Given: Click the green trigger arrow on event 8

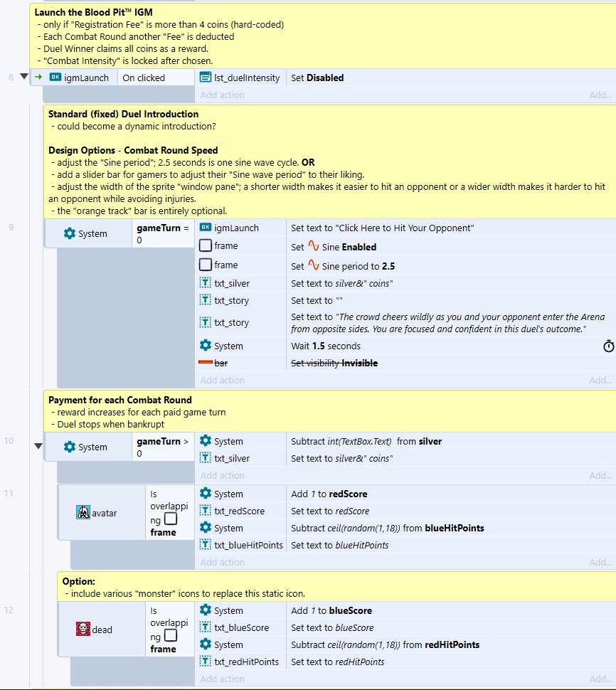Looking at the screenshot, I should click(x=38, y=77).
